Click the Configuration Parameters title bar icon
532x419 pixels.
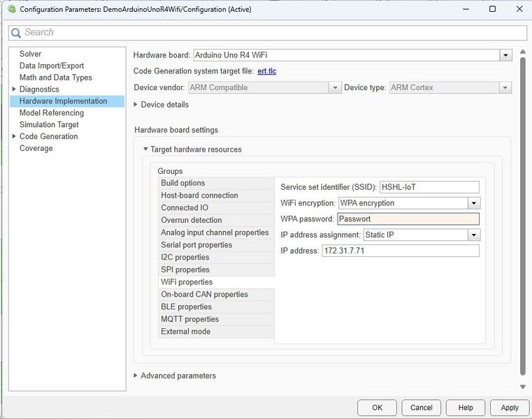[x=12, y=9]
